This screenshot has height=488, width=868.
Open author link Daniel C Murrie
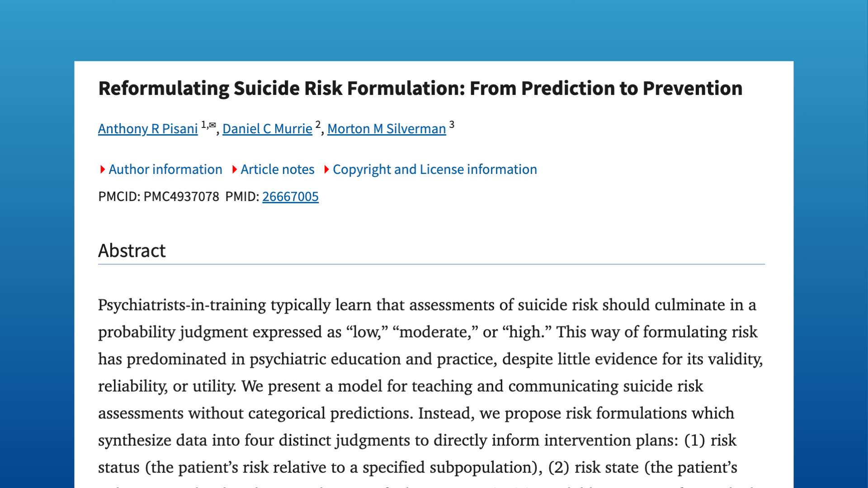coord(267,129)
